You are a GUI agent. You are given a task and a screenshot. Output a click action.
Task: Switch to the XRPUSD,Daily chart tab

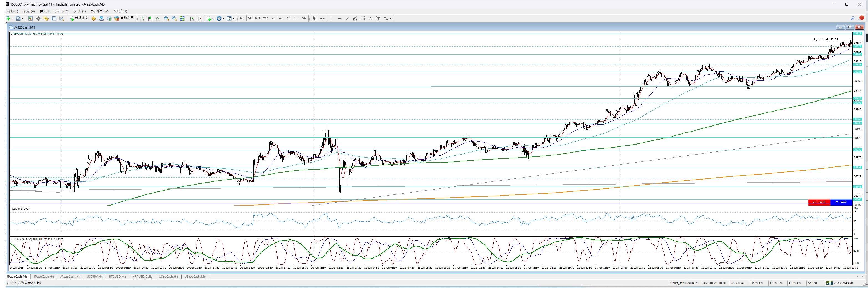pyautogui.click(x=142, y=277)
